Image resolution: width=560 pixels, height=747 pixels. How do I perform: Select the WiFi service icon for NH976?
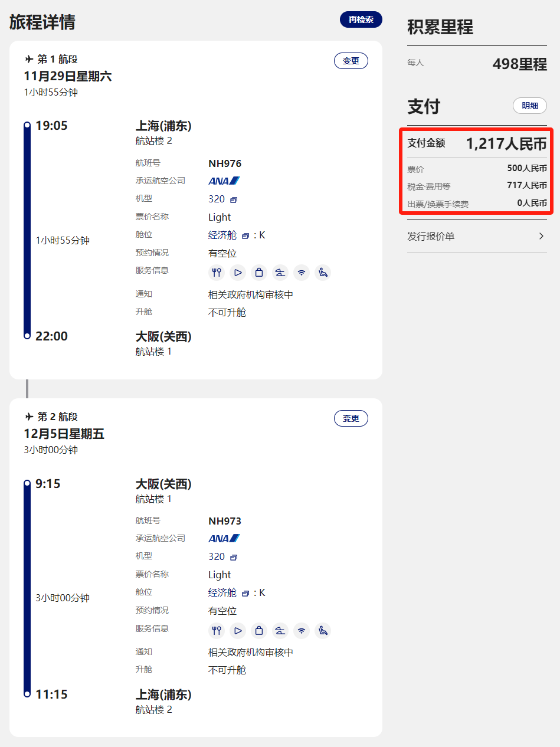coord(301,272)
